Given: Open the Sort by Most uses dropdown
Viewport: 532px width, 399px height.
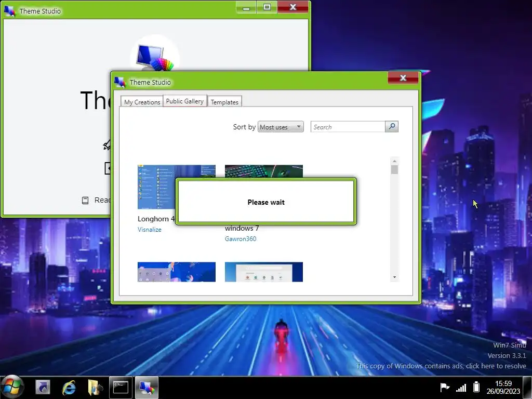Looking at the screenshot, I should point(281,127).
